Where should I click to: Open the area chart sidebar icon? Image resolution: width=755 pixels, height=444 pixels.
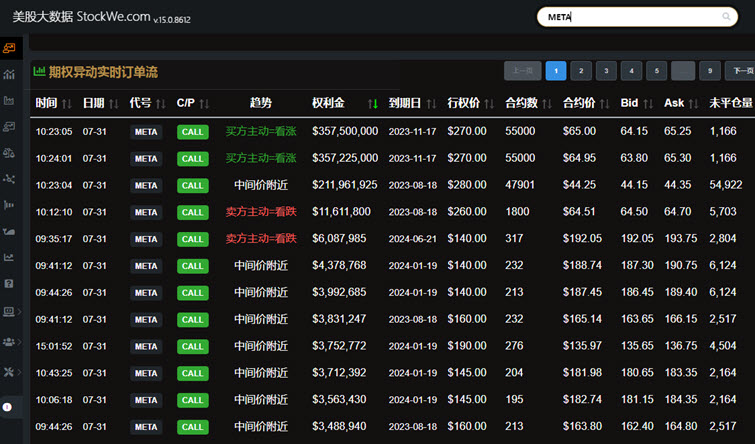pyautogui.click(x=9, y=101)
